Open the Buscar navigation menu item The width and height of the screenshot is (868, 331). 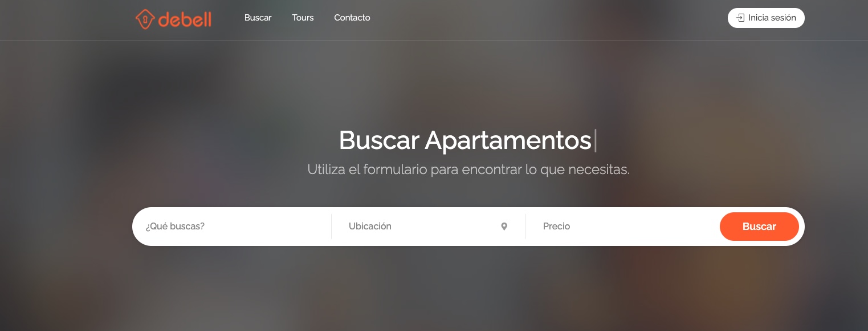[x=258, y=18]
